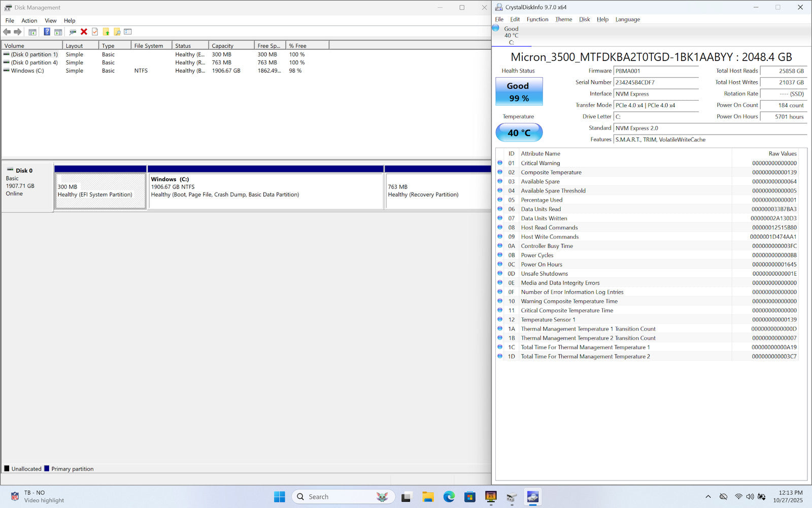Click the 40 °C temperature button
This screenshot has height=508, width=812.
[519, 133]
